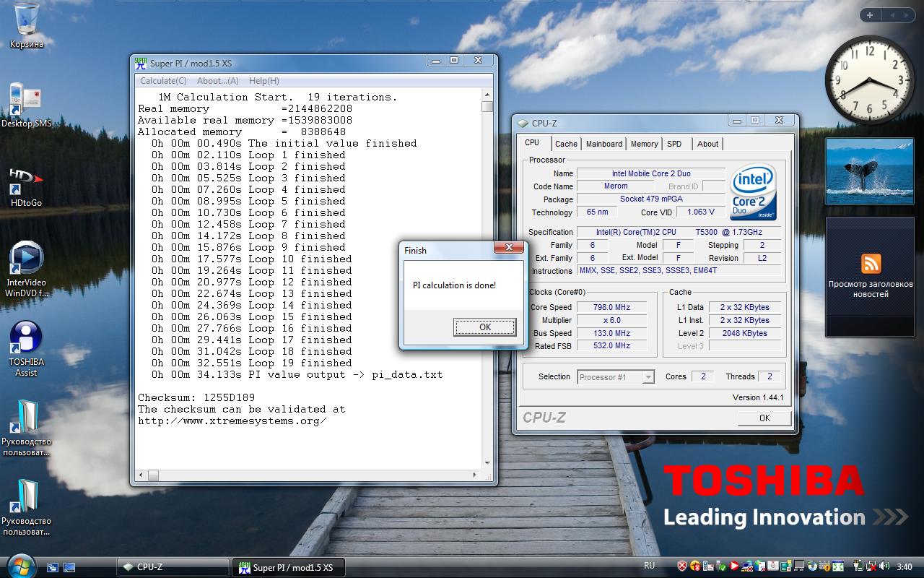Viewport: 924px width, 578px height.
Task: Switch to the SPD tab in CPU-Z
Action: pyautogui.click(x=674, y=144)
